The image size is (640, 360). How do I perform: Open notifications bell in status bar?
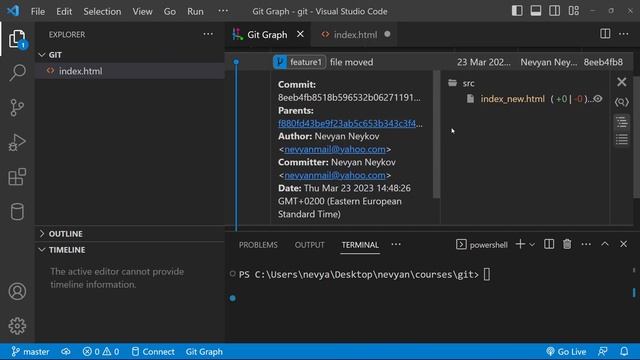tap(624, 351)
